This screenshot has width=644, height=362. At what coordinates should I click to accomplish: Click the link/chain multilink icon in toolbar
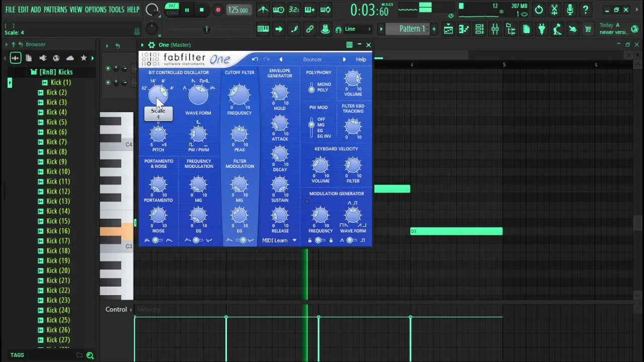click(310, 29)
